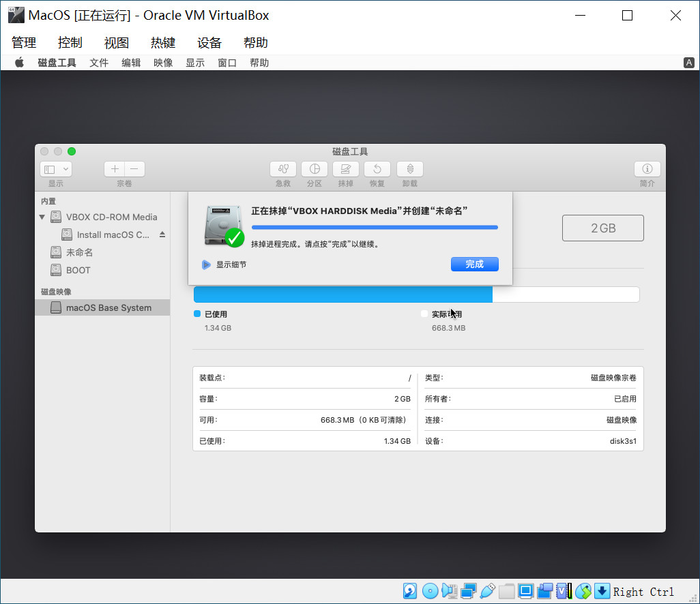This screenshot has height=604, width=700.
Task: Click the remove volume minus button
Action: coord(134,169)
